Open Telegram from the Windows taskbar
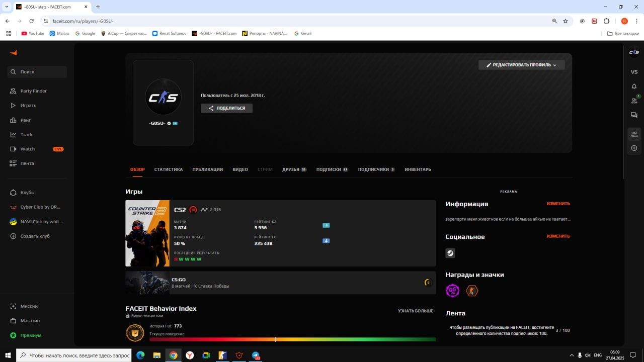The image size is (644, 362). point(256,355)
